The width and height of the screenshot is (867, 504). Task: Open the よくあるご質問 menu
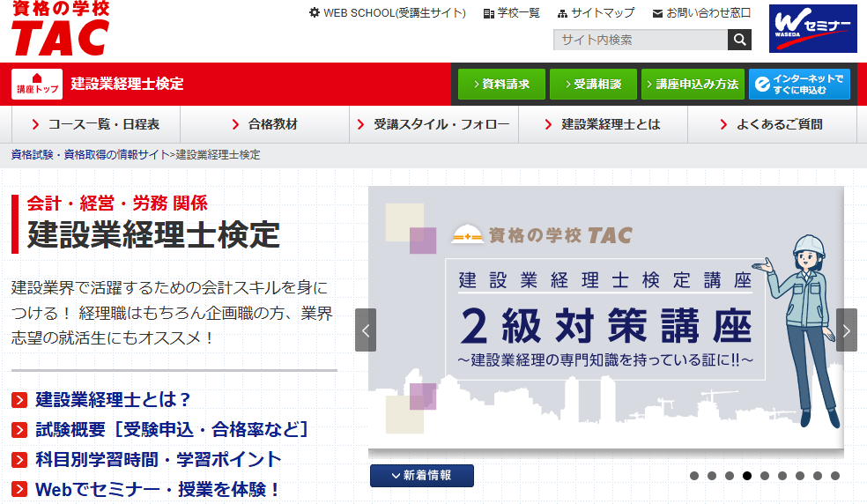click(x=773, y=124)
